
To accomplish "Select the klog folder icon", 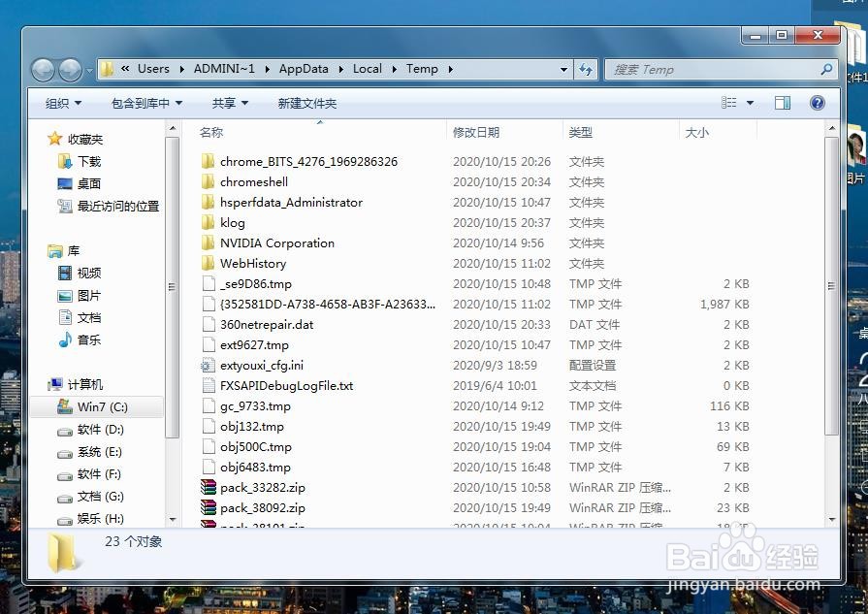I will 208,222.
